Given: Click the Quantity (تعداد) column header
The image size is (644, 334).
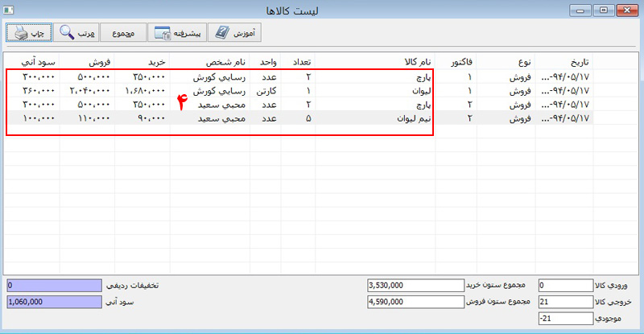Looking at the screenshot, I should click(296, 62).
